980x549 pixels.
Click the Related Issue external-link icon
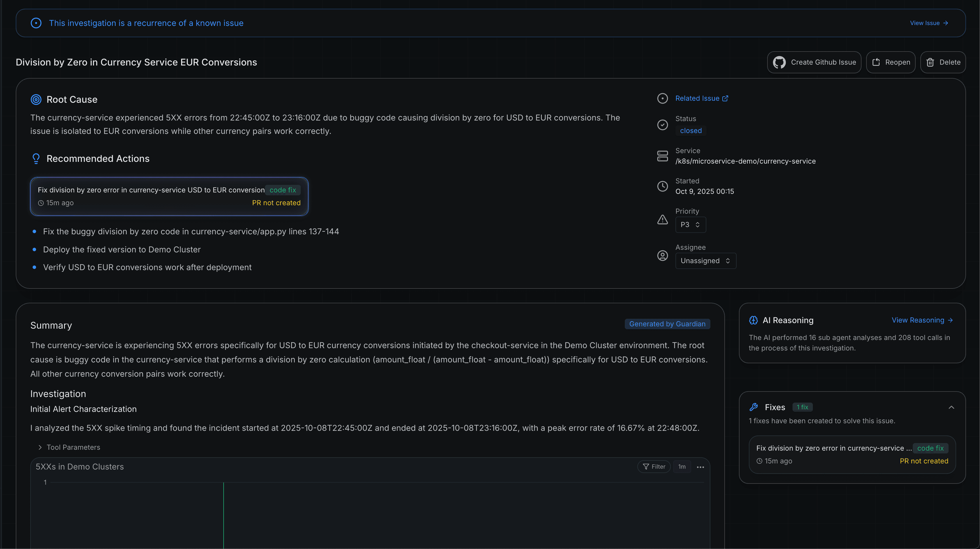pyautogui.click(x=725, y=99)
